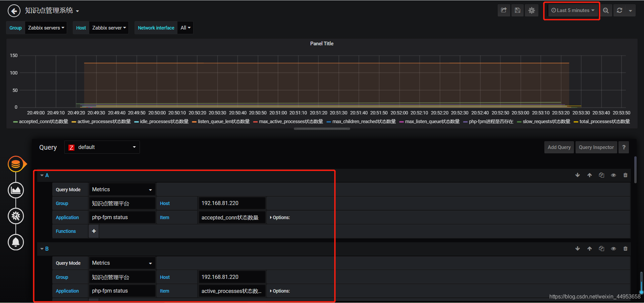Image resolution: width=644 pixels, height=303 pixels.
Task: Open the Zabbix servers group dropdown
Action: [x=46, y=28]
